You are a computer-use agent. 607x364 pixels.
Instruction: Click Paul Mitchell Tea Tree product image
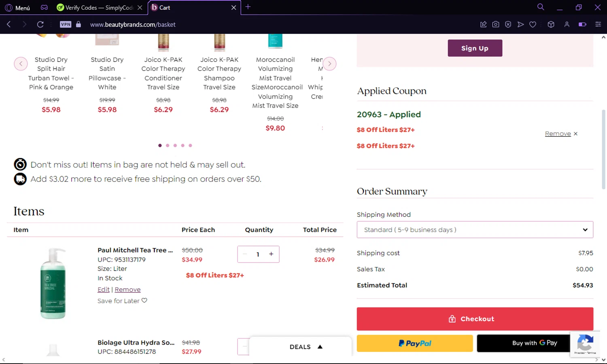53,283
